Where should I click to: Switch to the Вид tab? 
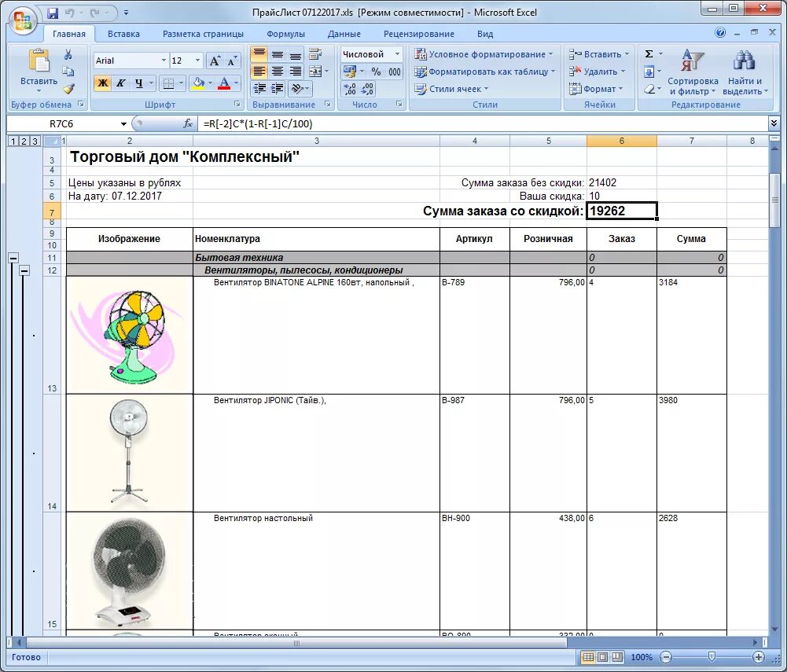[485, 34]
